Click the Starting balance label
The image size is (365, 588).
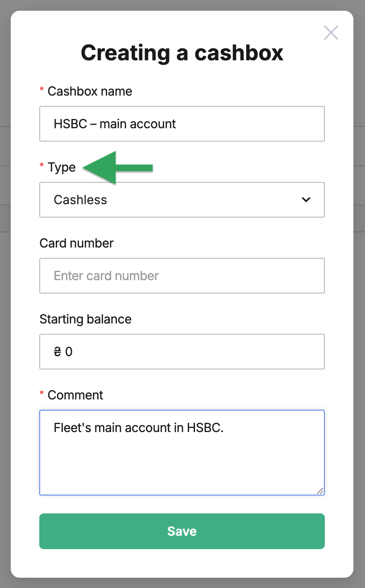coord(85,319)
